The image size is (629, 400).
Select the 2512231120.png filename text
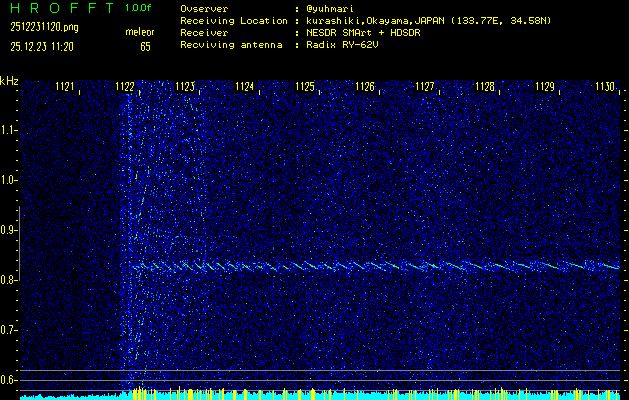pyautogui.click(x=38, y=28)
